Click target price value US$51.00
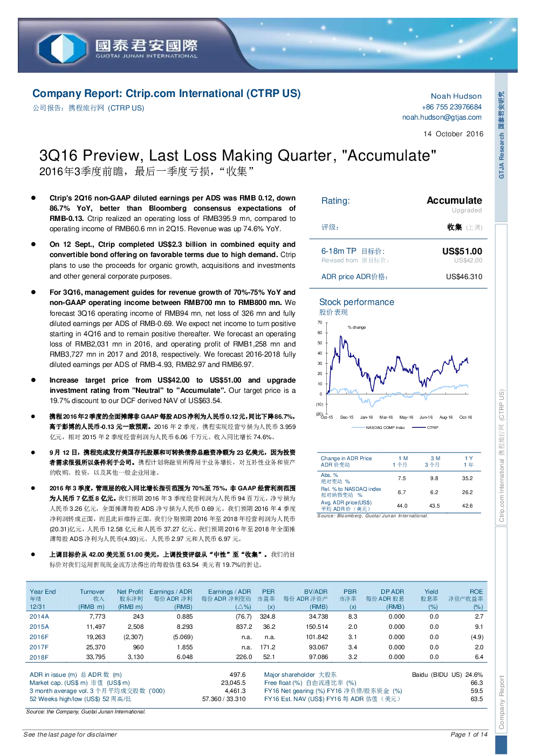535x756 pixels. click(x=462, y=251)
